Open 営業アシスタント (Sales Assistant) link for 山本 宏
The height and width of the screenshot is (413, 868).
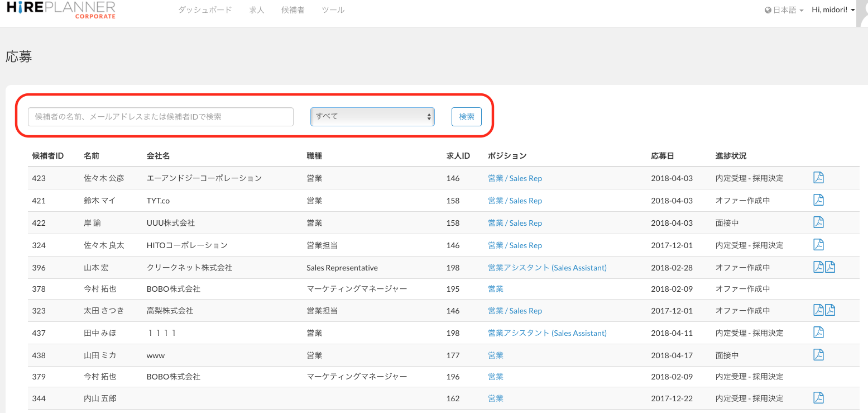coord(547,268)
